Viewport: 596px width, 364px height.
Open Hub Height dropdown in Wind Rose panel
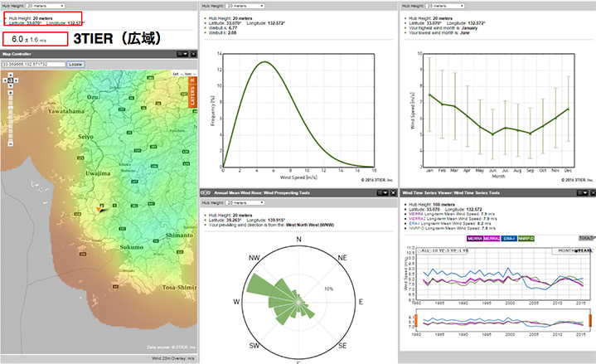click(x=245, y=203)
